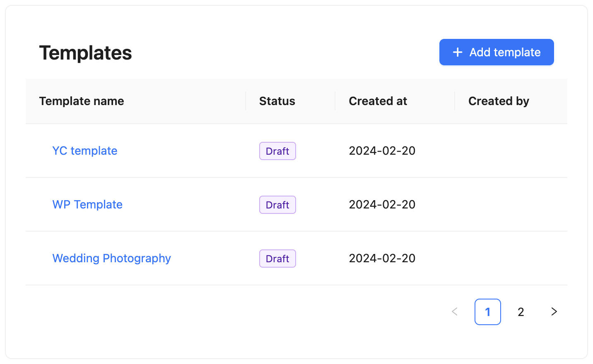Viewport: 593px width, 364px height.
Task: Click the Template name column header
Action: pyautogui.click(x=82, y=101)
